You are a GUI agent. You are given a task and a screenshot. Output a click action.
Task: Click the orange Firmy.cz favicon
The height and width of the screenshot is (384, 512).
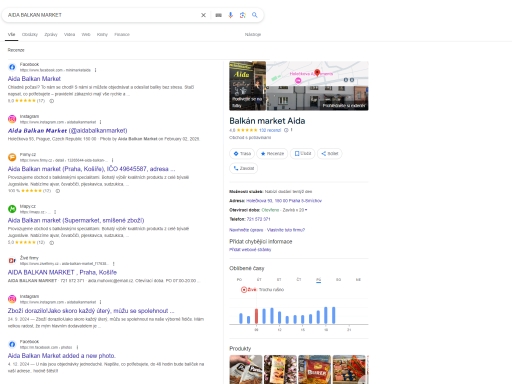coord(12,157)
